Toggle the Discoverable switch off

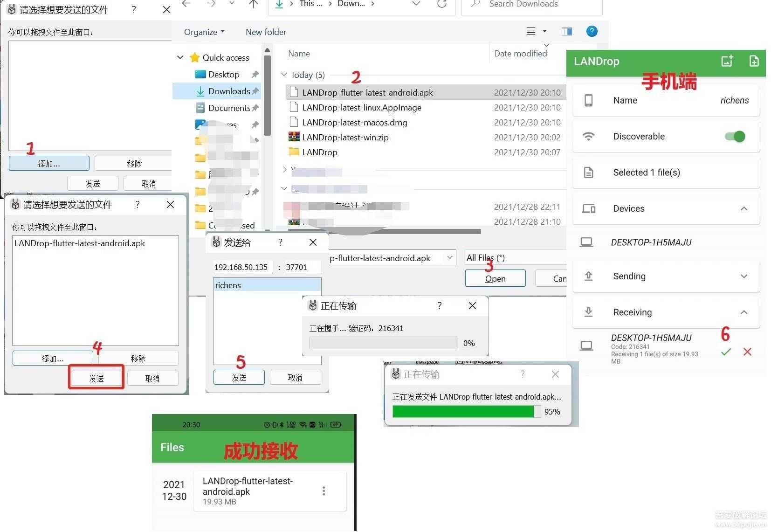click(x=735, y=136)
